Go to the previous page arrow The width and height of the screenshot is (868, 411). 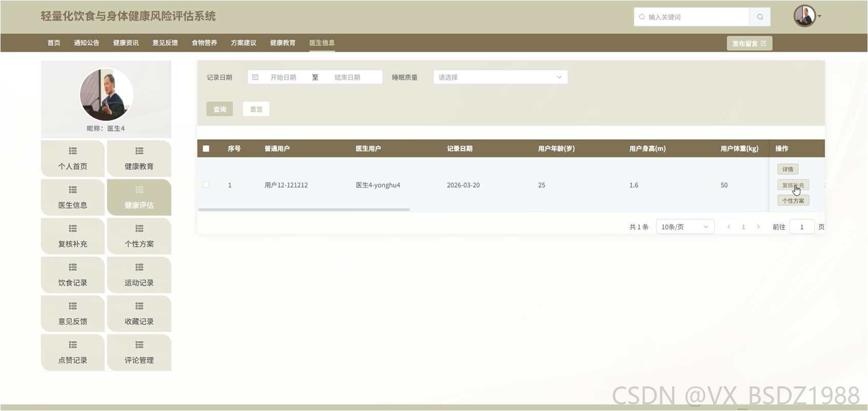(x=729, y=227)
